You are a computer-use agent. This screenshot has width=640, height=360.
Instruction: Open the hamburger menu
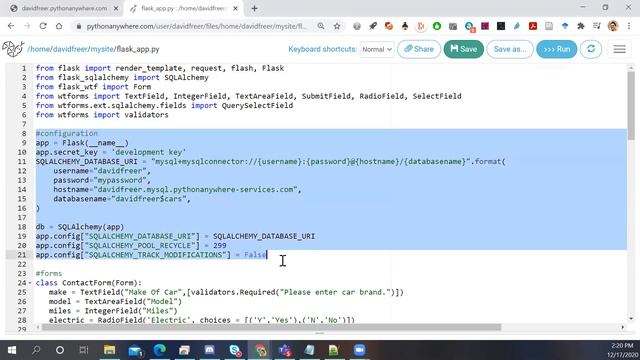point(619,49)
